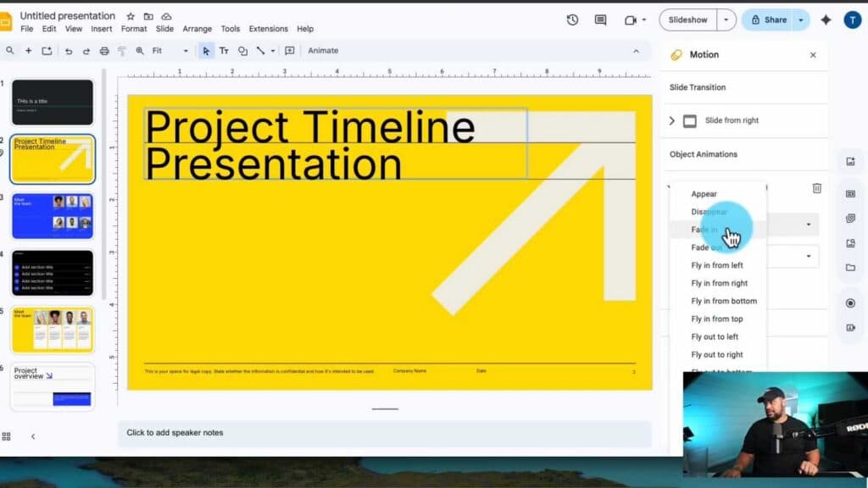Click the speaker notes field
This screenshot has height=488, width=868.
[385, 433]
